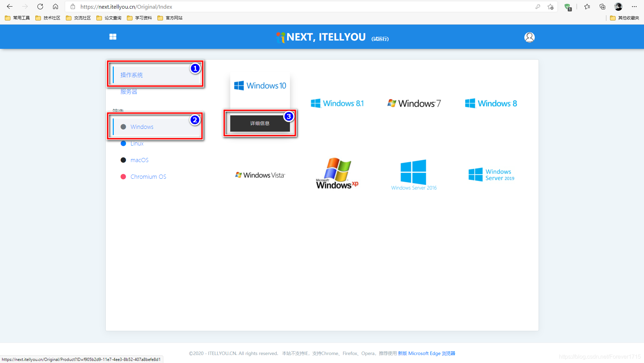The width and height of the screenshot is (644, 363).
Task: Open the 交流社区 bookmark folder
Action: click(x=78, y=18)
